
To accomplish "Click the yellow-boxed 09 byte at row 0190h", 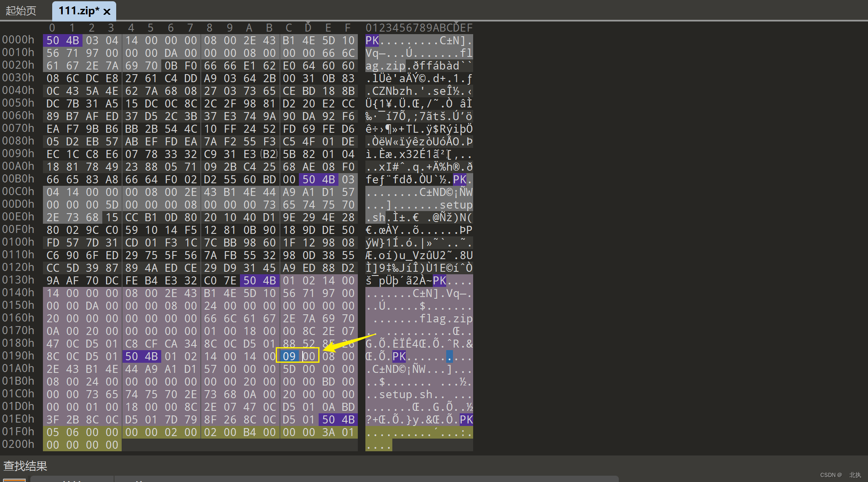I will coord(289,356).
